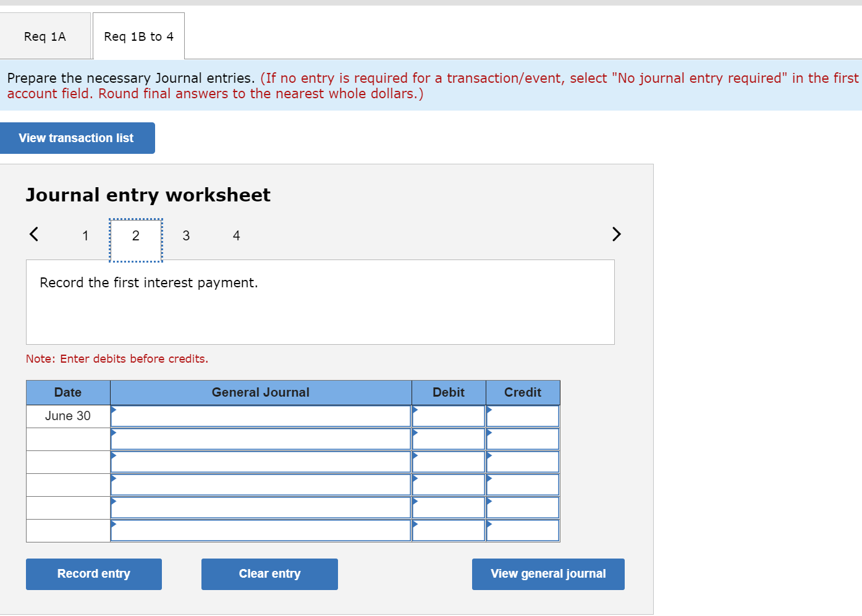This screenshot has height=616, width=862.
Task: Advance to next journal entry with right chevron
Action: click(x=616, y=234)
